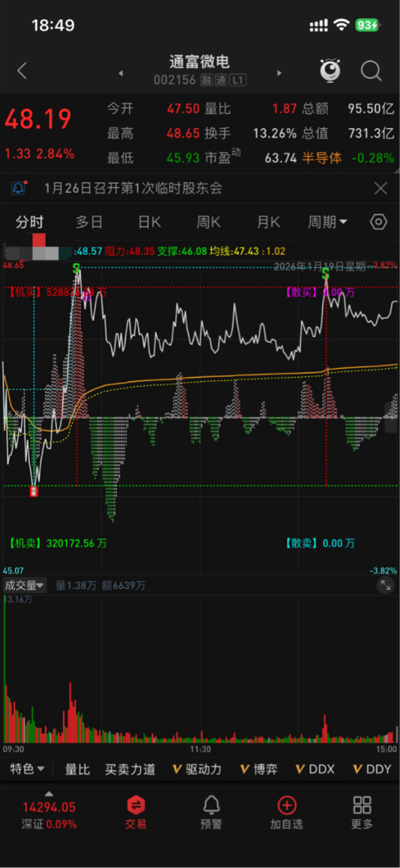Image resolution: width=400 pixels, height=868 pixels.
Task: Tap the 深证 14294.05 index ticker
Action: [x=49, y=815]
